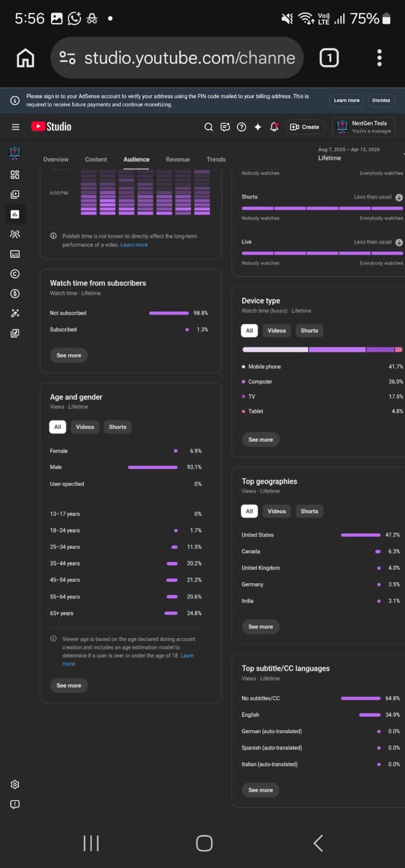405x868 pixels.
Task: Open the Earn dollar icon in sidebar
Action: point(15,293)
